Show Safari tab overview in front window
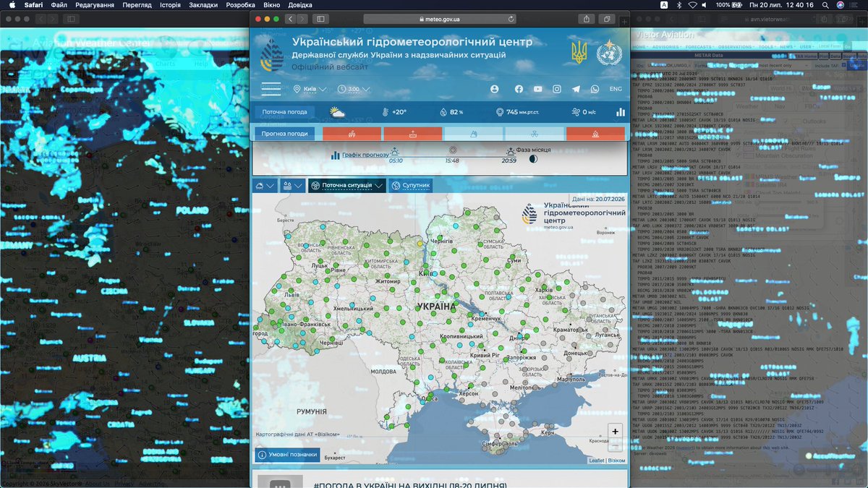The width and height of the screenshot is (868, 488). point(608,19)
